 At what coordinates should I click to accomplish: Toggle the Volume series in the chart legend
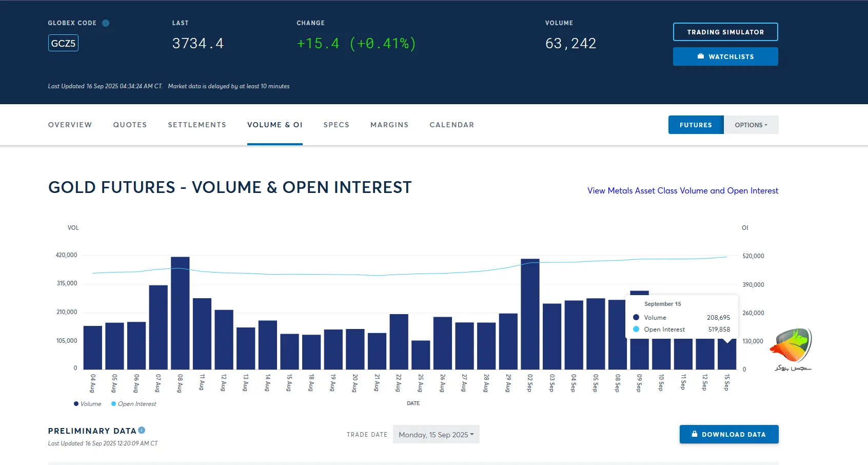(88, 404)
